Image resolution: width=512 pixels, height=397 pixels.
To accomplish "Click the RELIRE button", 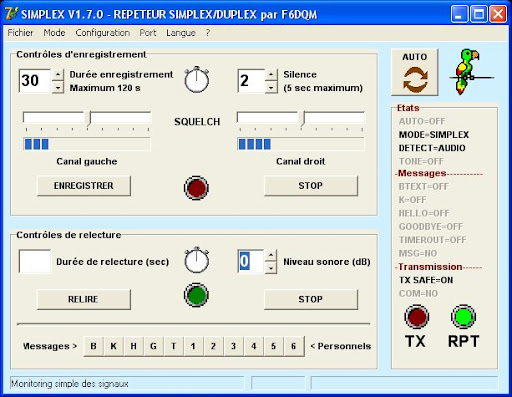I will point(84,299).
